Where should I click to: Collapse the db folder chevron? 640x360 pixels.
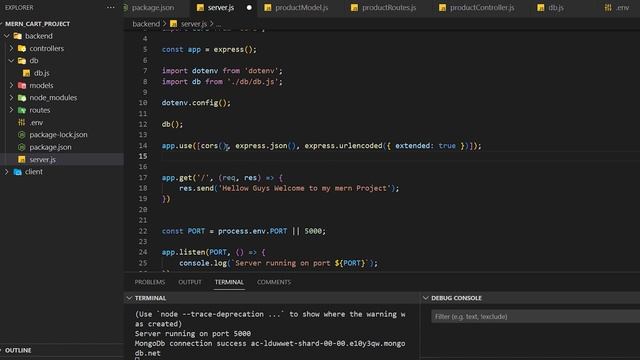11,60
